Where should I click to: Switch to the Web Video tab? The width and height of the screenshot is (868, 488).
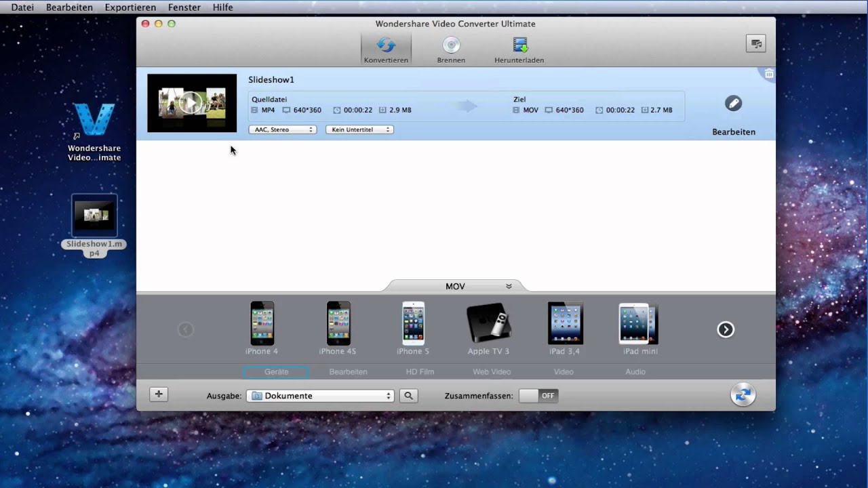tap(492, 371)
